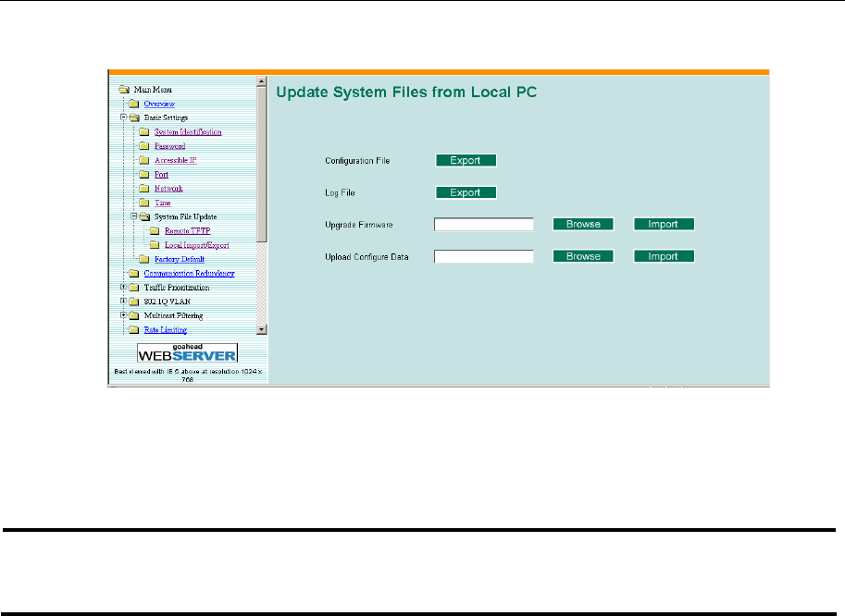Expand the Traffic Prioritization node
This screenshot has width=845, height=616.
click(123, 288)
